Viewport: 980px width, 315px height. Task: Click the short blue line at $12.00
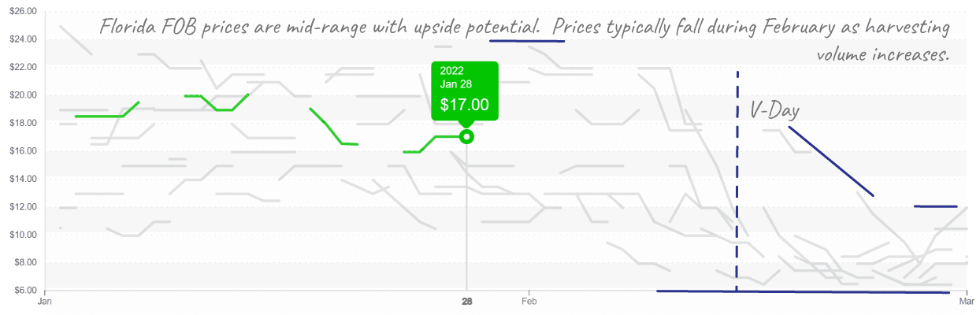(935, 206)
